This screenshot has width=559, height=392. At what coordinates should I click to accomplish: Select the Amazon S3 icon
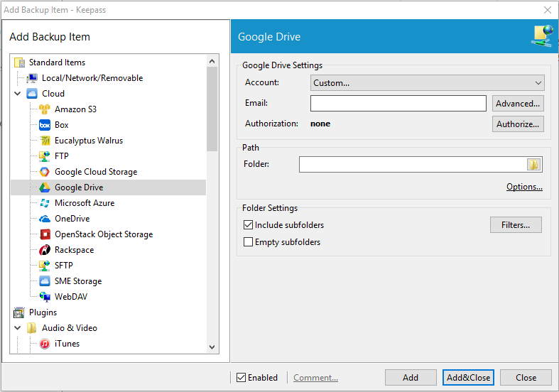coord(45,109)
